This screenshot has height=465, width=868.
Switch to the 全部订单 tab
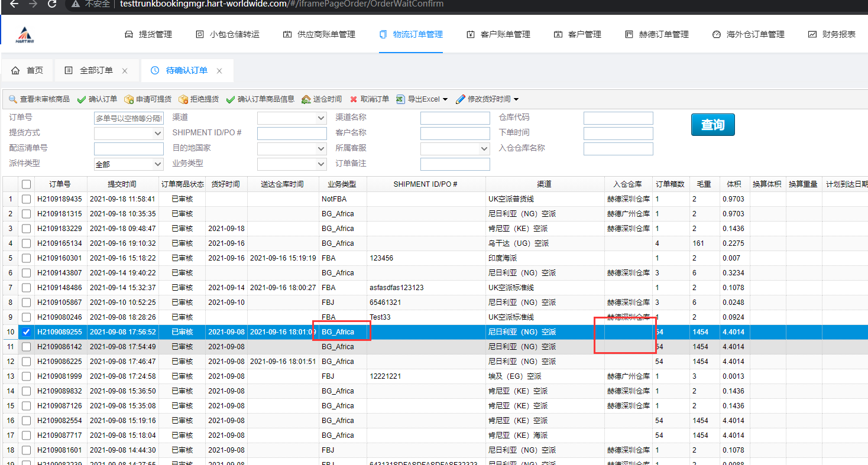coord(96,70)
